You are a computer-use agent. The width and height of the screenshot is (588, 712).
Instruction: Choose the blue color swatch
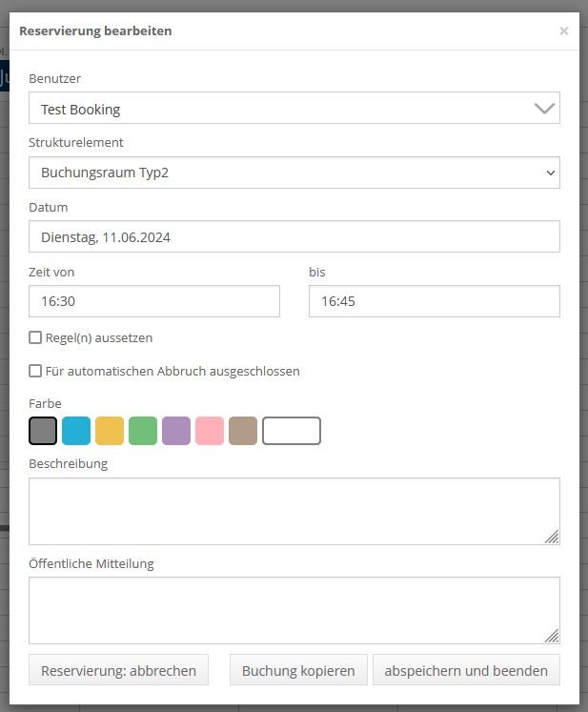76,431
